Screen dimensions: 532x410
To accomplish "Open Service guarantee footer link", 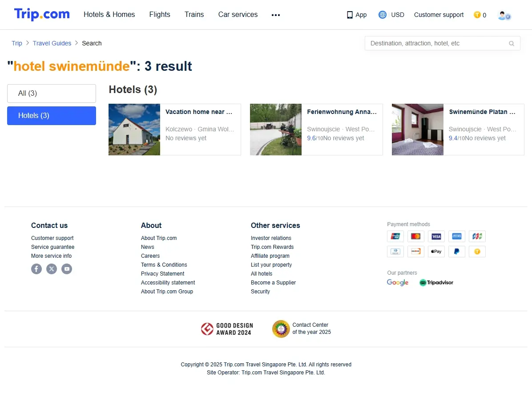I will (52, 247).
